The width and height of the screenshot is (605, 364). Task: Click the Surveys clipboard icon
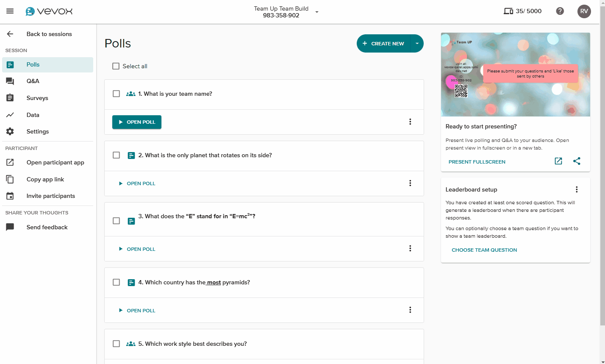click(x=10, y=98)
